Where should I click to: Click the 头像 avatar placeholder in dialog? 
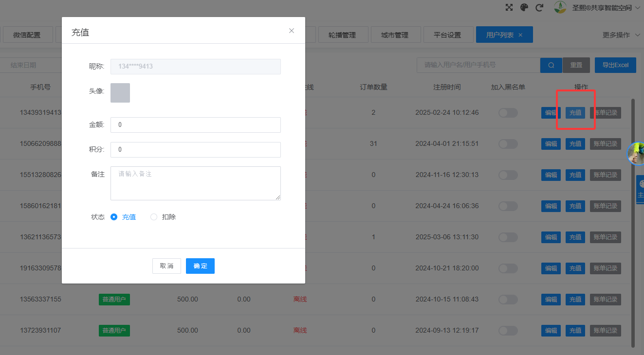click(x=120, y=93)
